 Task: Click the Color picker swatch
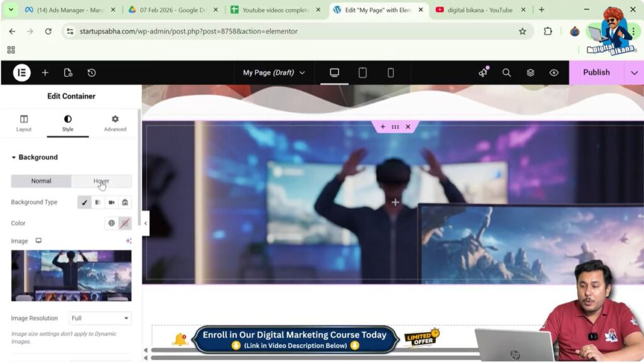(125, 223)
